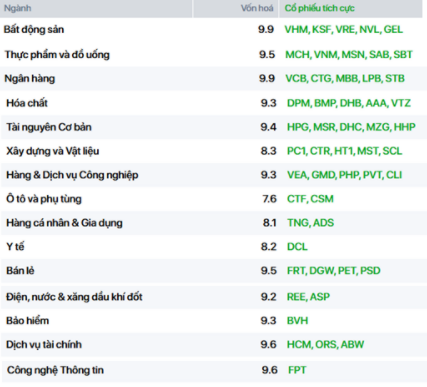Select the Xây dựng và Vật liệu label
This screenshot has width=427, height=387.
(53, 151)
